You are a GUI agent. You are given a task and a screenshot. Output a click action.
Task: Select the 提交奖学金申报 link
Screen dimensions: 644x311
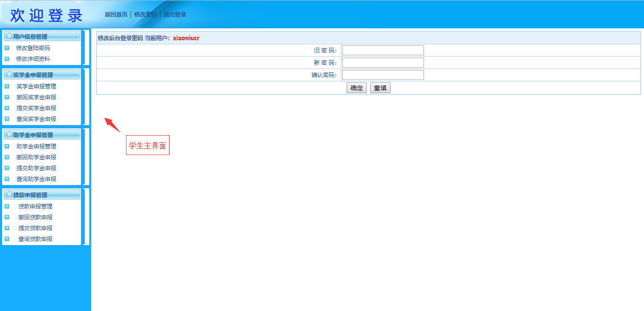(x=36, y=108)
